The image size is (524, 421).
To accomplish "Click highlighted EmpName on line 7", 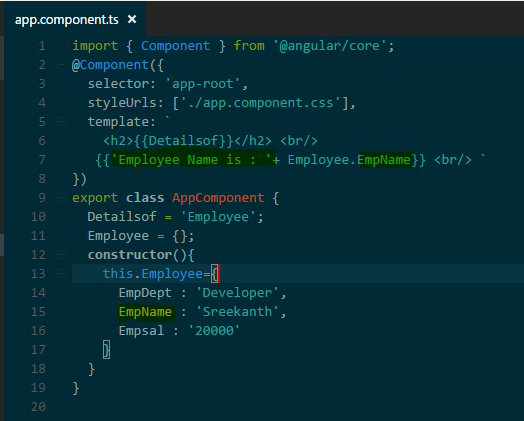I will click(x=384, y=160).
